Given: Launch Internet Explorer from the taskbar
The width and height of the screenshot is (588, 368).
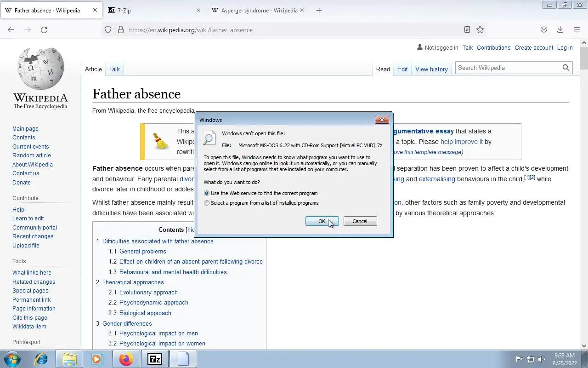Looking at the screenshot, I should (x=41, y=359).
